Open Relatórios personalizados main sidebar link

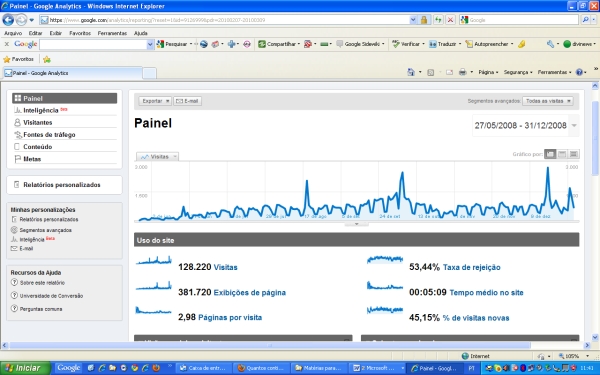click(x=62, y=185)
